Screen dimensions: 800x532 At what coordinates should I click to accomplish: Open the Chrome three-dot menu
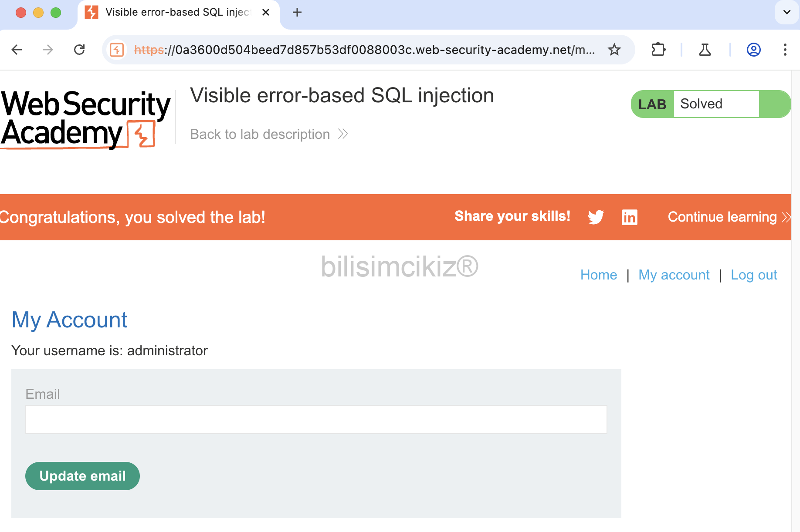pos(785,50)
